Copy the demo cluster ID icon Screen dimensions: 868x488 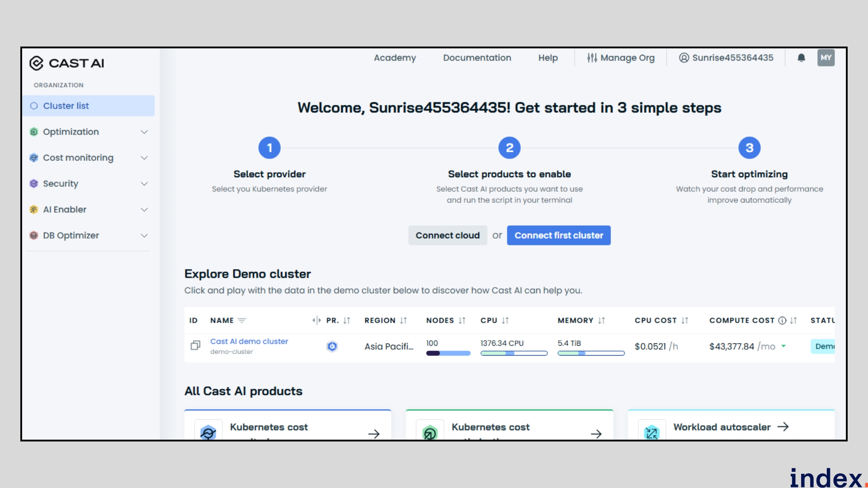[195, 346]
